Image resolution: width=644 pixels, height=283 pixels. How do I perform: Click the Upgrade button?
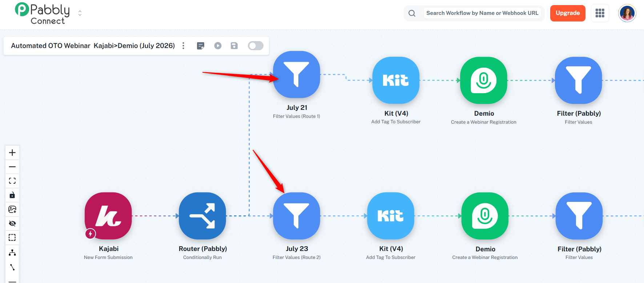pyautogui.click(x=568, y=13)
